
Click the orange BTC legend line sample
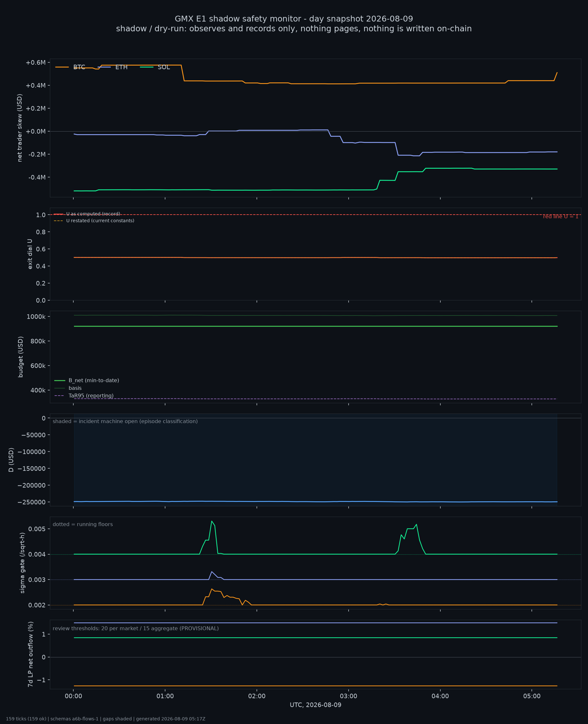(62, 67)
